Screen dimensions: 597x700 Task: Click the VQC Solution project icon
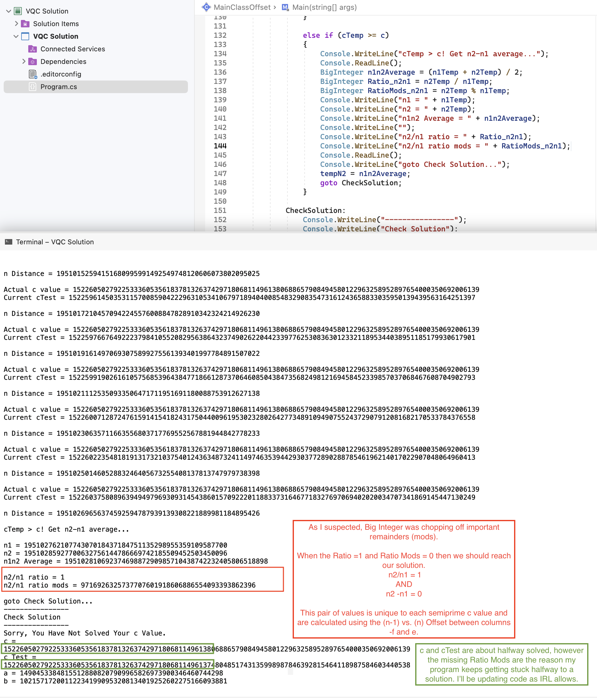(25, 36)
